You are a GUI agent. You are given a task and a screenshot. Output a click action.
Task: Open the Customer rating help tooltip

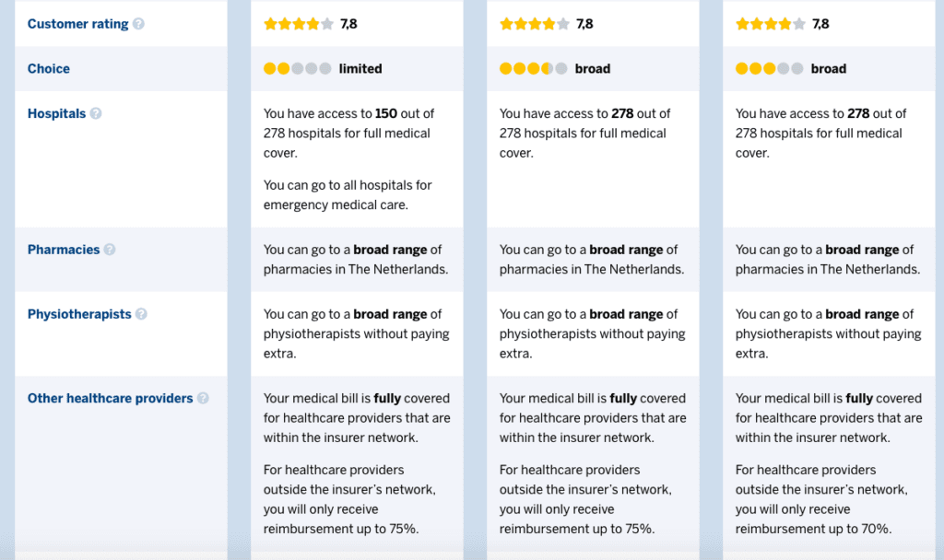pos(138,24)
